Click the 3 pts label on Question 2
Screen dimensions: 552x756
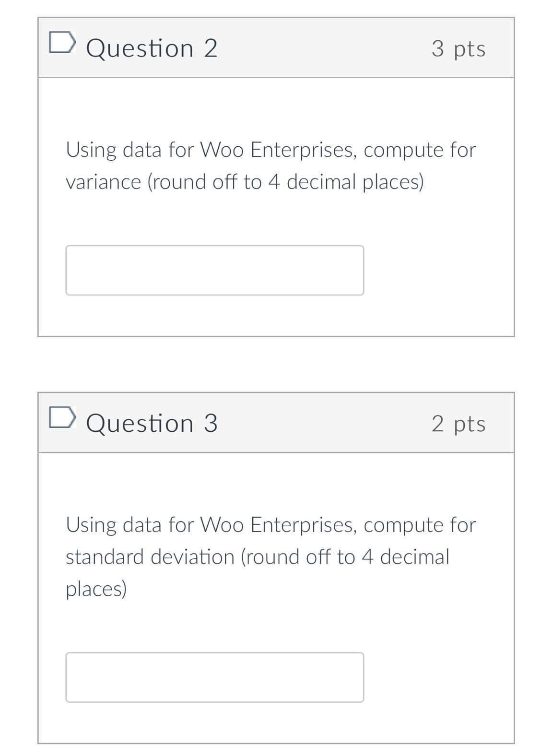(459, 47)
